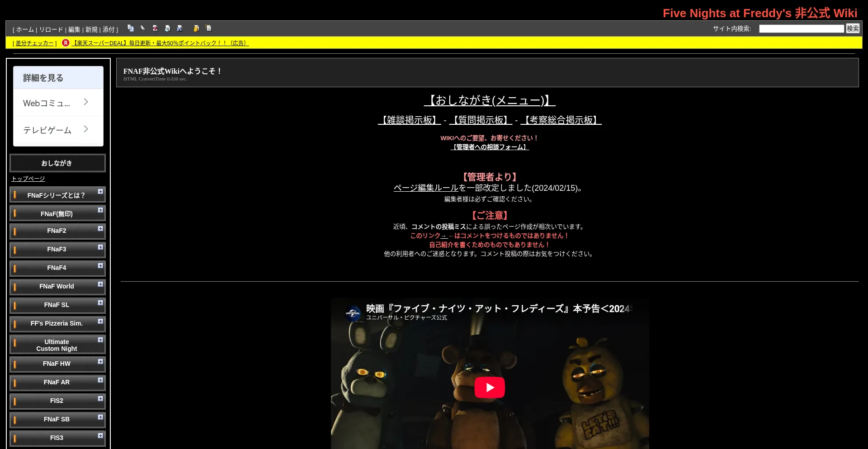Open the 【管理者への相談フォーム】 link
The width and height of the screenshot is (868, 449).
pos(490,147)
